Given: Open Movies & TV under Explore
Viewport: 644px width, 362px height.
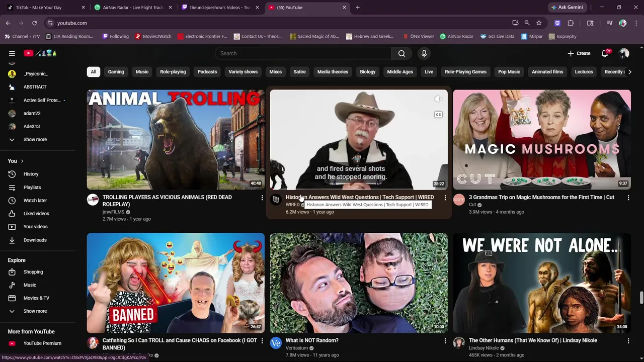Looking at the screenshot, I should 38,298.
